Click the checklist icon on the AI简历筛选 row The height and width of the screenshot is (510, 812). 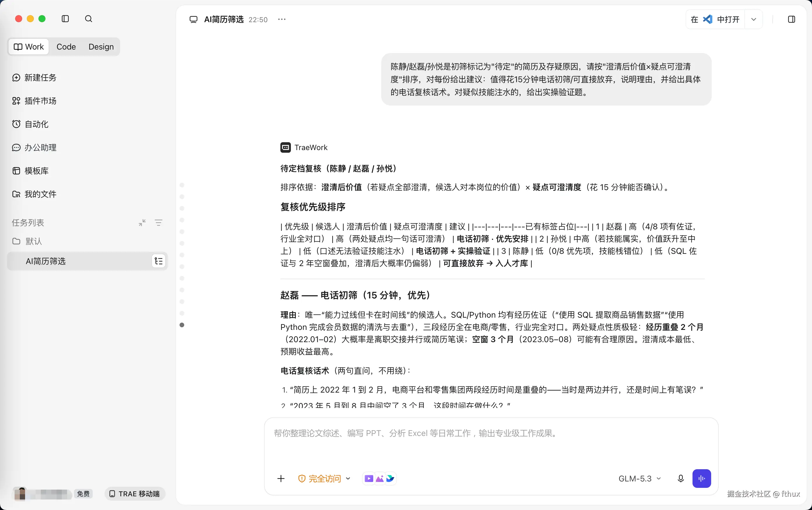click(159, 261)
